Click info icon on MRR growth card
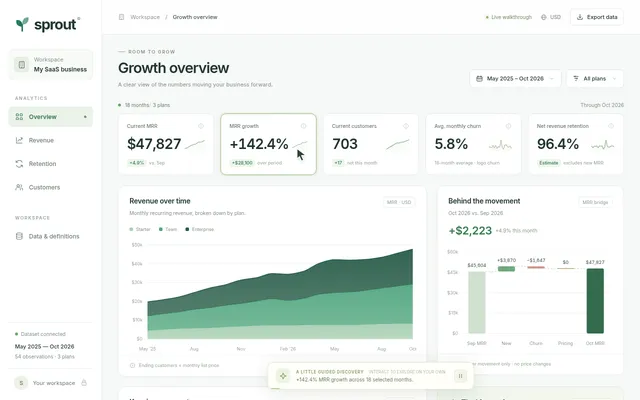Screen dimensions: 640x400 303,126
